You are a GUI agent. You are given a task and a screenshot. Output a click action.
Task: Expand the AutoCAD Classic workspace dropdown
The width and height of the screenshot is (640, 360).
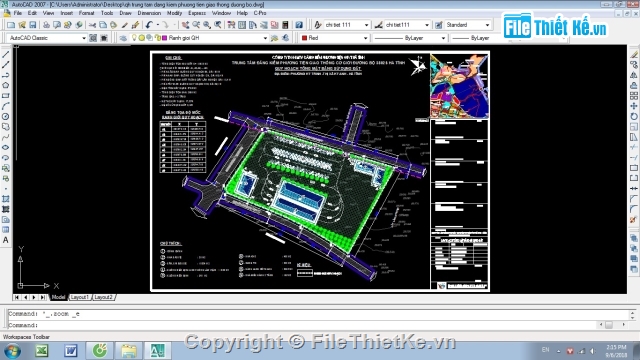[x=84, y=38]
